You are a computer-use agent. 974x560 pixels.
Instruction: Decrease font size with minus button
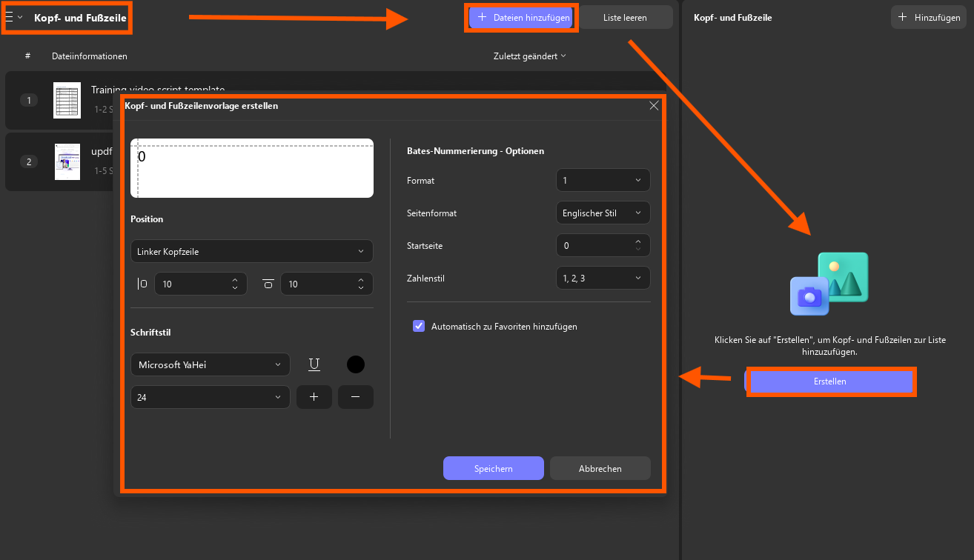[356, 397]
